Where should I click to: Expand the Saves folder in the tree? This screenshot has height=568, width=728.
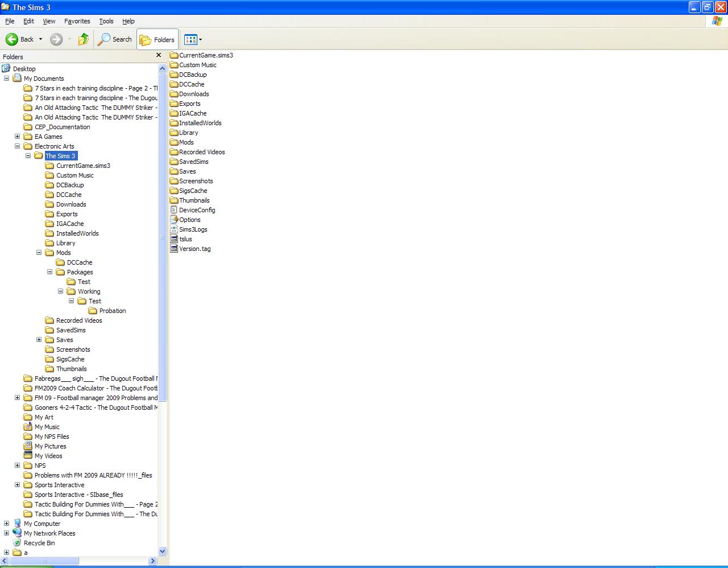pos(39,340)
